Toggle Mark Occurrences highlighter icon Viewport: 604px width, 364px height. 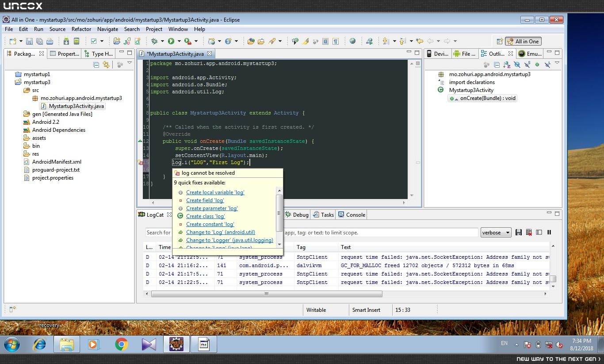[305, 41]
